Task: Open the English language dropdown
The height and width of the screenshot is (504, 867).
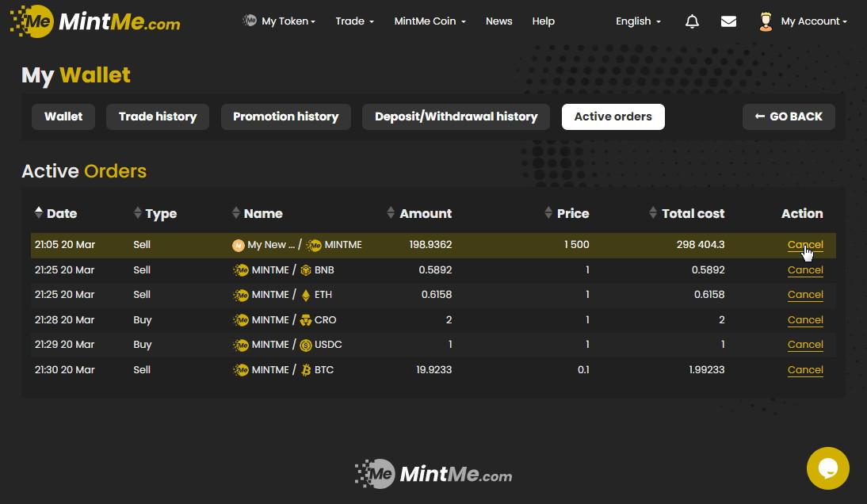Action: pyautogui.click(x=638, y=21)
